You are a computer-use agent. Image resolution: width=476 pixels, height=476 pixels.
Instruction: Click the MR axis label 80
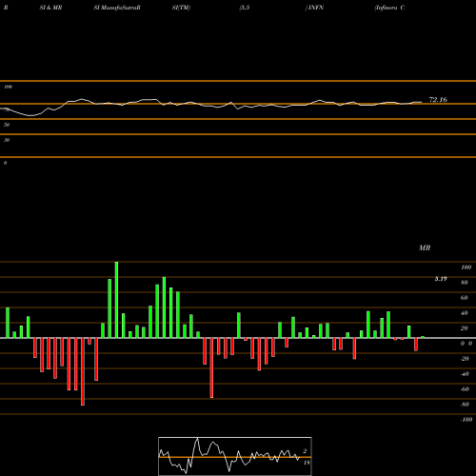465,283
